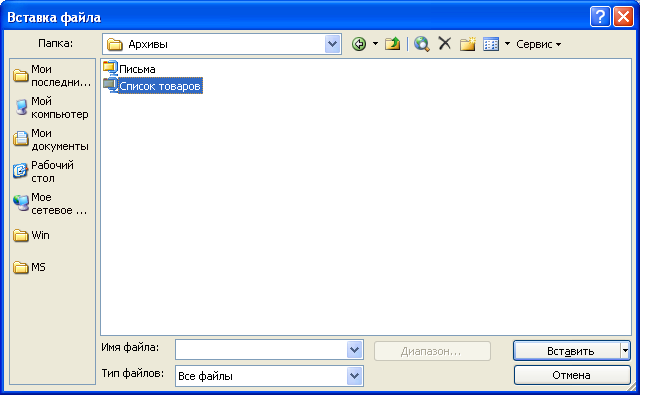This screenshot has width=668, height=395.
Task: Close the Вставка файла dialog
Action: point(623,17)
